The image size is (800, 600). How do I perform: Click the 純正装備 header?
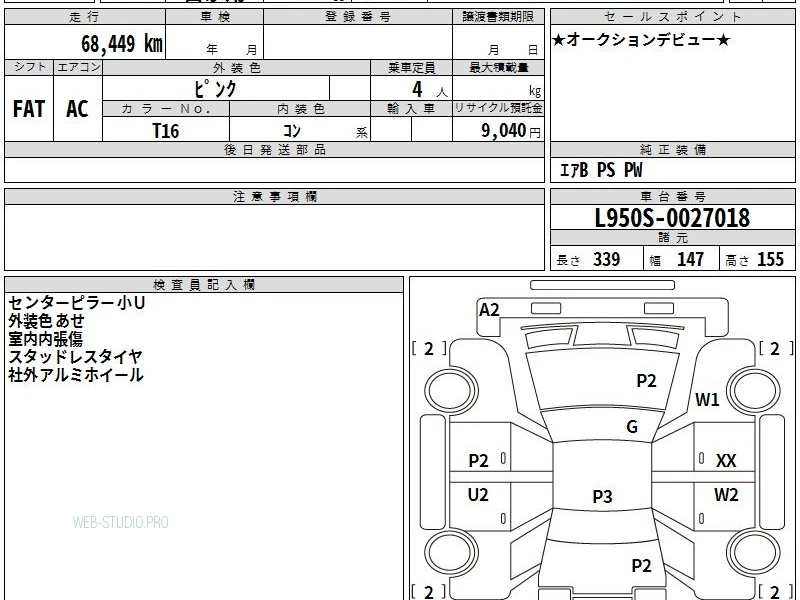(x=672, y=149)
